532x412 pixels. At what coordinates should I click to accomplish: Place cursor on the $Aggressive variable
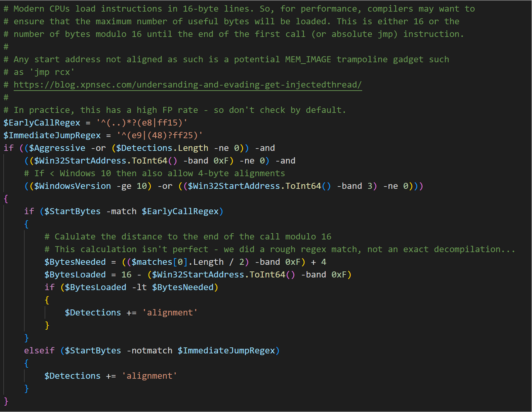(x=57, y=148)
